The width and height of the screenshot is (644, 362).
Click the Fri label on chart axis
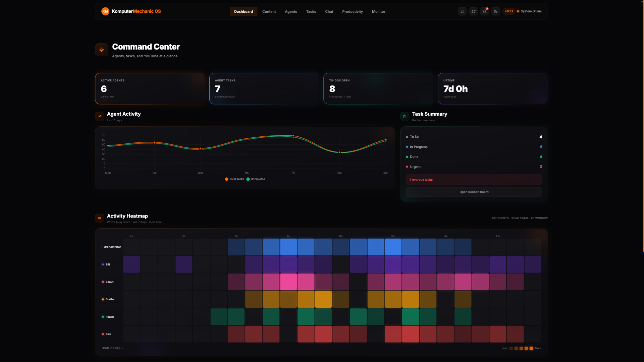click(293, 173)
